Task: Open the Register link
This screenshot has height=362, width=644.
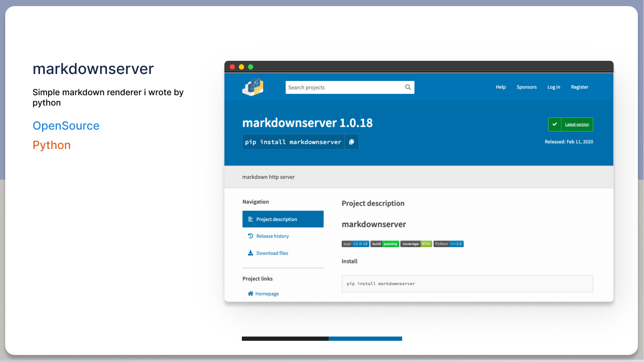Action: [580, 87]
